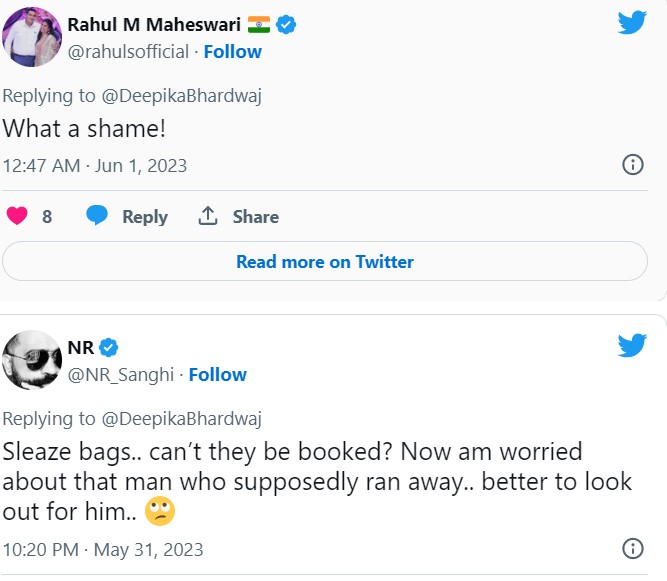Click Rahul's blue verified badge
667x581 pixels.
[286, 25]
